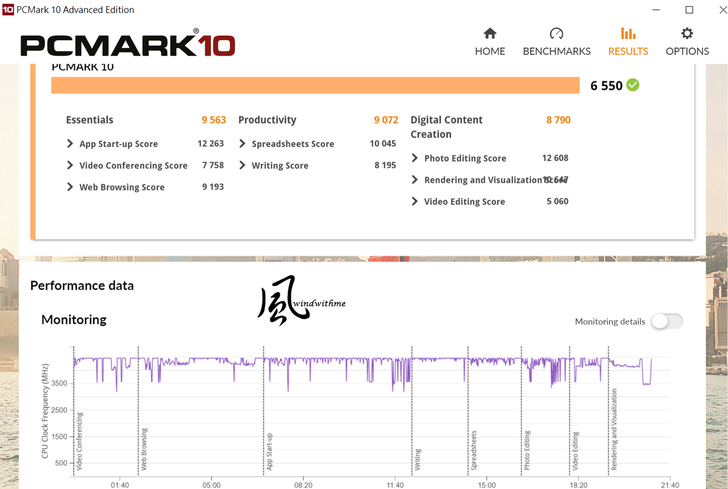This screenshot has width=728, height=489.
Task: Click Web Browsing marker on graph
Action: 144,449
